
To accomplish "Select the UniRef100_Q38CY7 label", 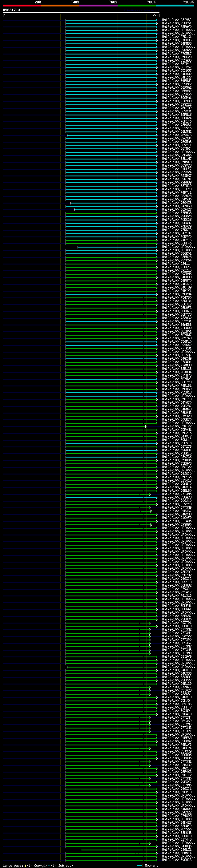I will coord(177,267).
